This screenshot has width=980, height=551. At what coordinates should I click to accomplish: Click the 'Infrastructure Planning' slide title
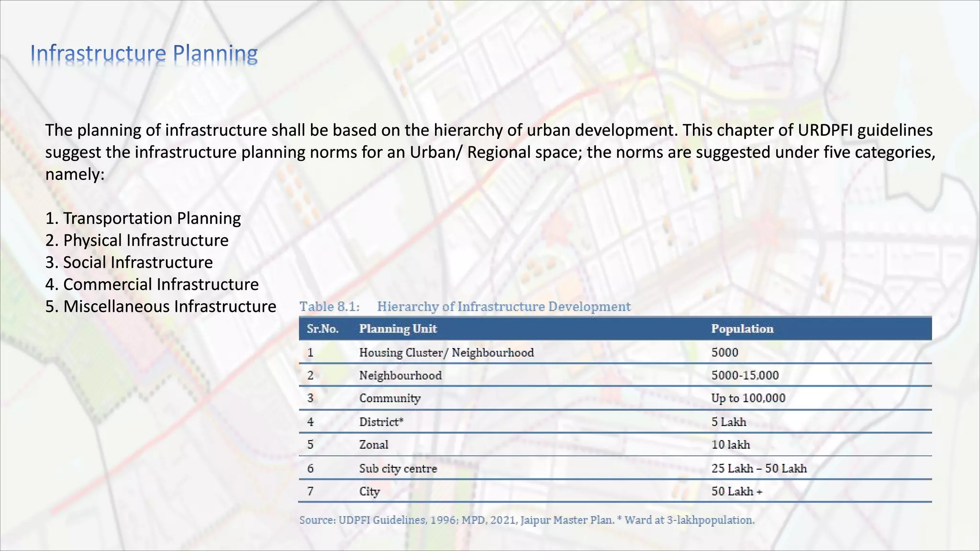[144, 54]
